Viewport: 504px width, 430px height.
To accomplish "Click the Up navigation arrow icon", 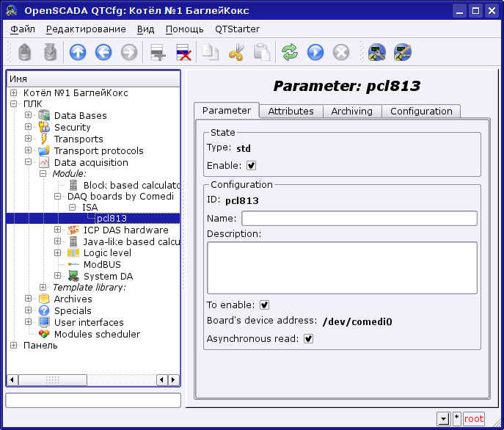I will pyautogui.click(x=78, y=52).
